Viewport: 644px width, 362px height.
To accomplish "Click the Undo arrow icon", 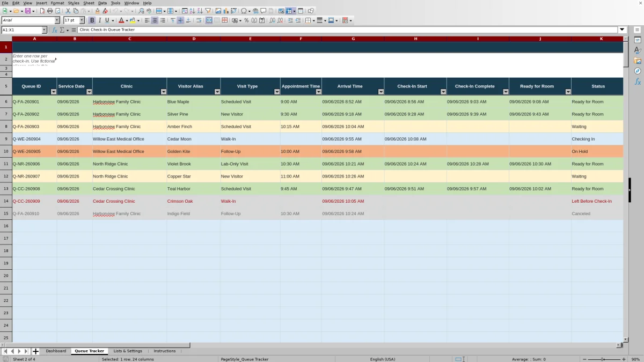I will pyautogui.click(x=115, y=11).
